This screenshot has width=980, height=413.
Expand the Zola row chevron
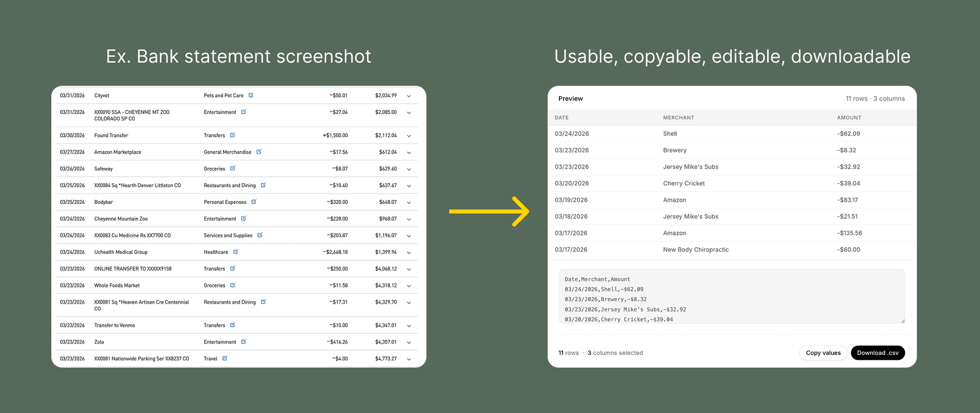(409, 343)
